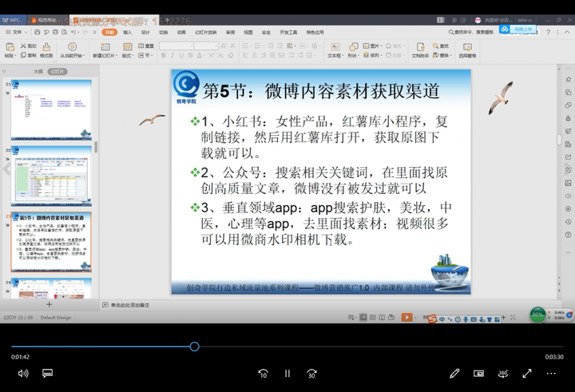
Task: Open the 切换 transitions tab
Action: click(x=163, y=32)
